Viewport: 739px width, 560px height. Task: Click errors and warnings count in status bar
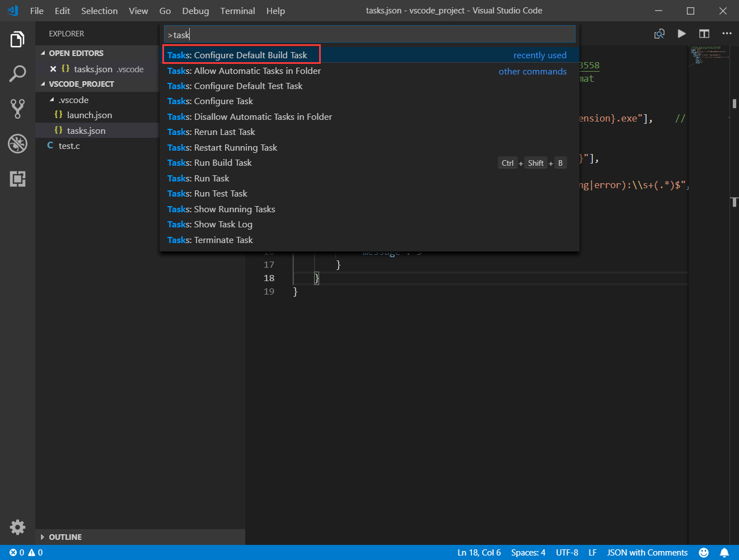[x=26, y=553]
